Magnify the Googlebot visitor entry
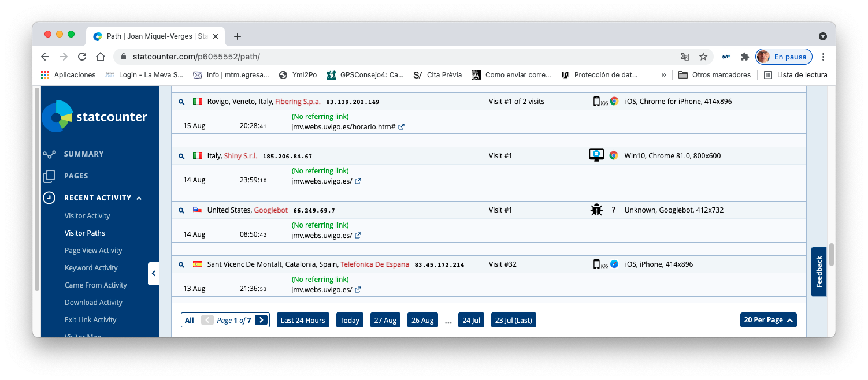The width and height of the screenshot is (868, 380). tap(181, 210)
